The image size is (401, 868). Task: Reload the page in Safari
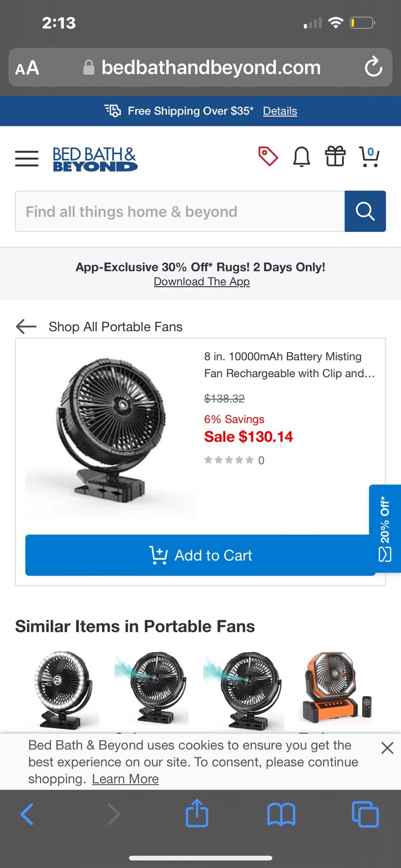[373, 67]
